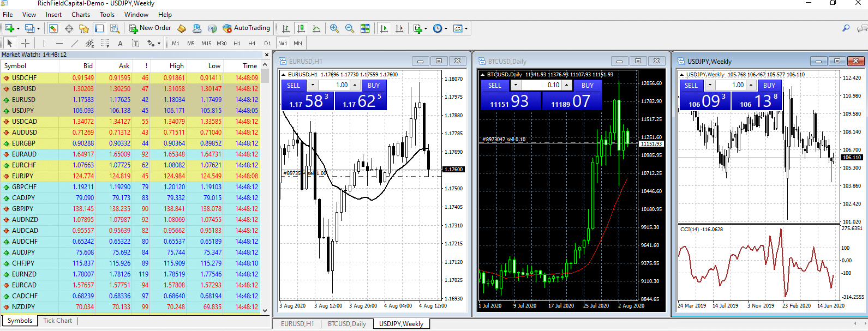
Task: Open the Charts menu
Action: (81, 15)
